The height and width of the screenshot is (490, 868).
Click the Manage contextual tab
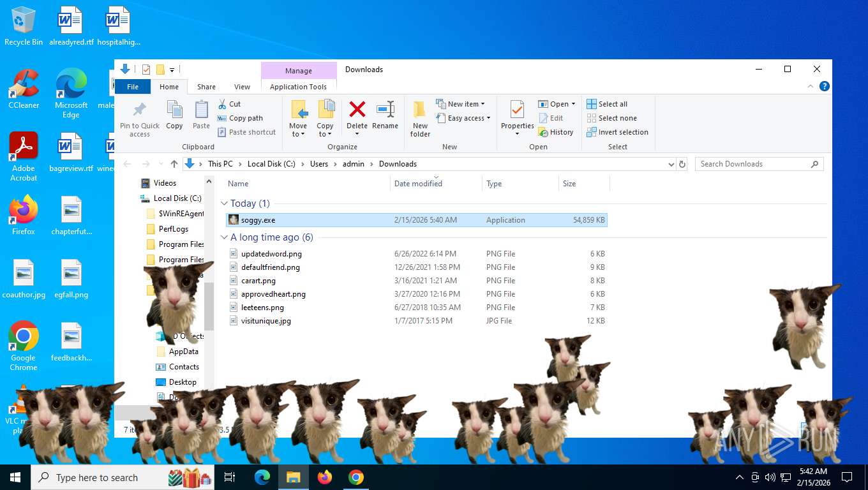click(298, 71)
